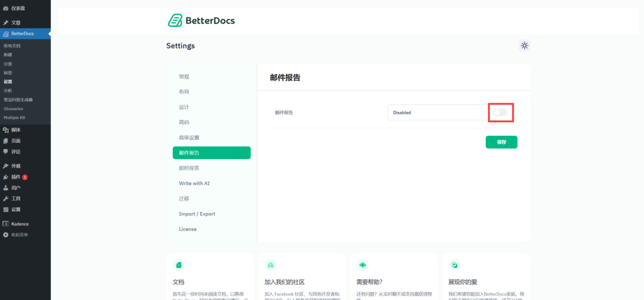The height and width of the screenshot is (300, 644).
Task: Click the community card icon
Action: pos(270,265)
